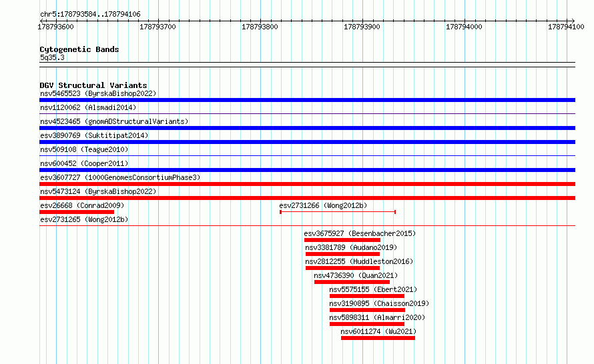594x364 pixels.
Task: Click the red bar under nsv2812255
Action: [x=342, y=268]
